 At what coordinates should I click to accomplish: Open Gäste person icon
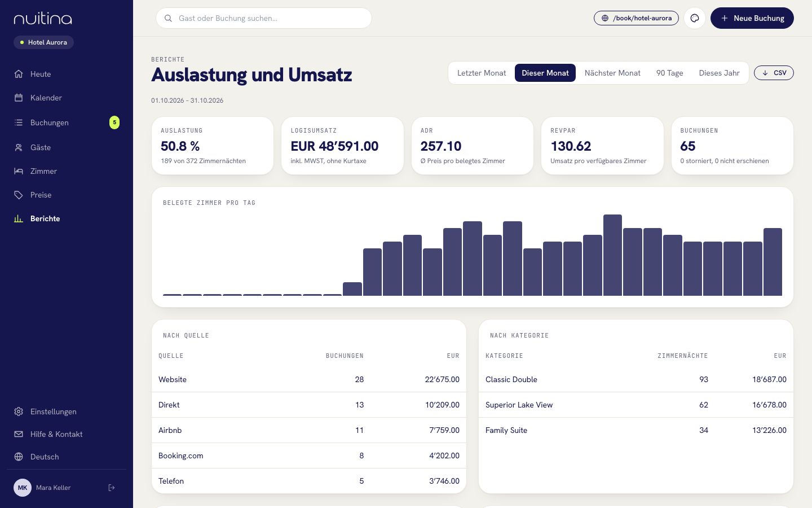[x=19, y=147]
